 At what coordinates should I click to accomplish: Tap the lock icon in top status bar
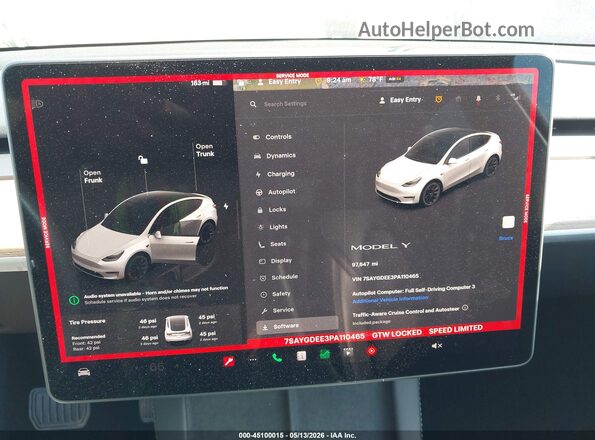pyautogui.click(x=242, y=82)
